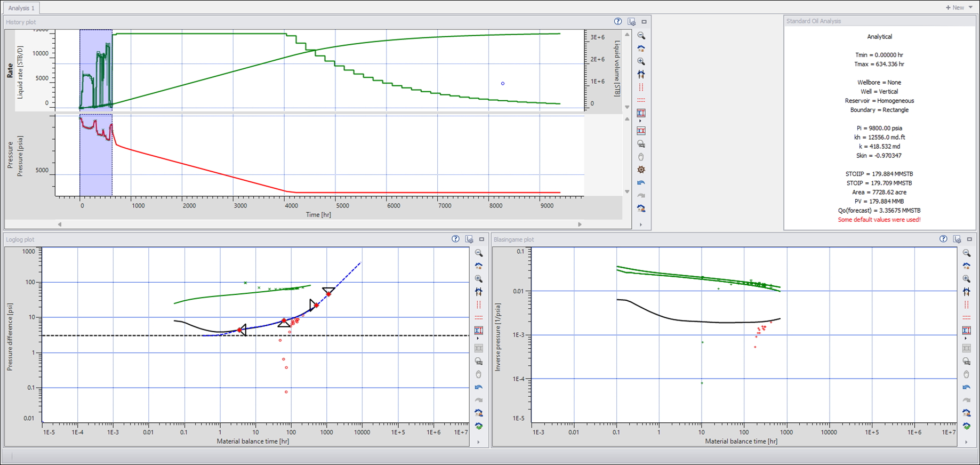Toggle horizontal gridlines in Loglog plot

(x=478, y=317)
